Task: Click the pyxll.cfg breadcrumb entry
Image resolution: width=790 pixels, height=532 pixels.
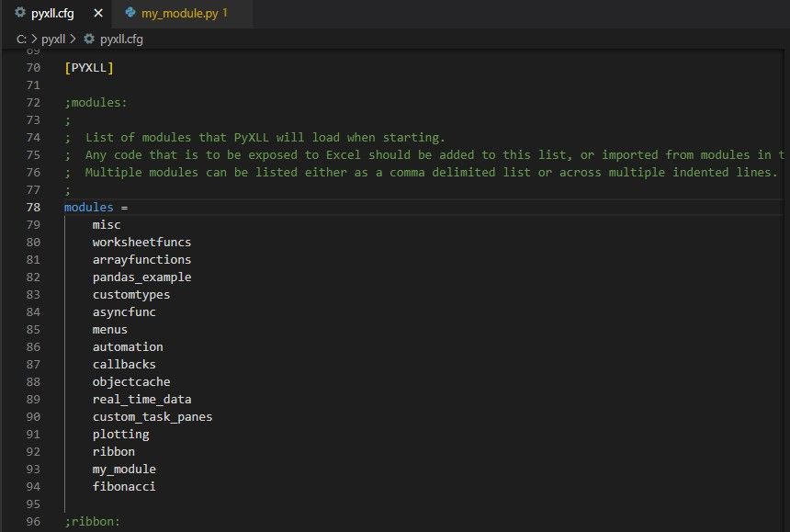Action: tap(122, 40)
